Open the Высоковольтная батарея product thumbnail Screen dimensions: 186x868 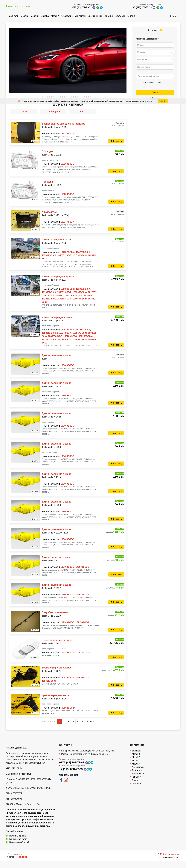click(25, 648)
